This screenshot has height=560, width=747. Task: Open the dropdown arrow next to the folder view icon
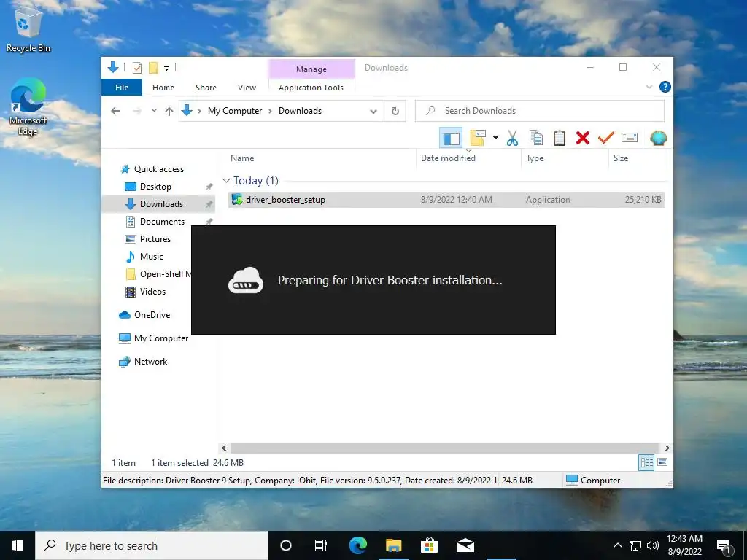click(x=495, y=138)
